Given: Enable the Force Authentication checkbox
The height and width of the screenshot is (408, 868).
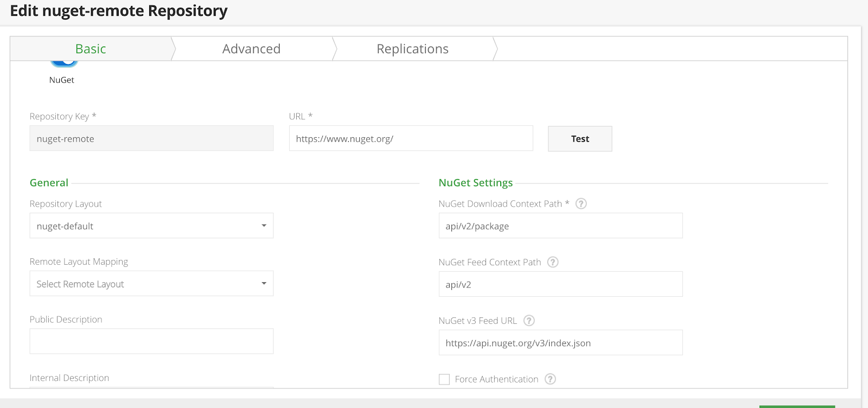Looking at the screenshot, I should (x=444, y=379).
